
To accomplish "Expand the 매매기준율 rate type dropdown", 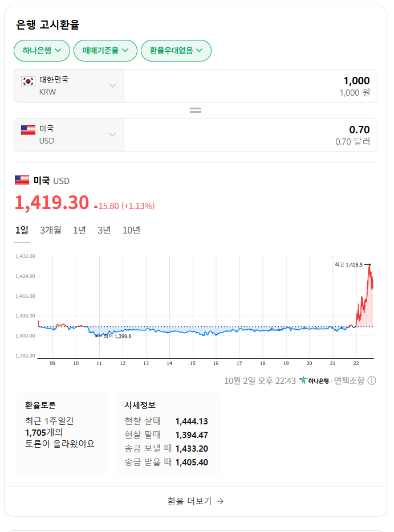I will coord(105,51).
